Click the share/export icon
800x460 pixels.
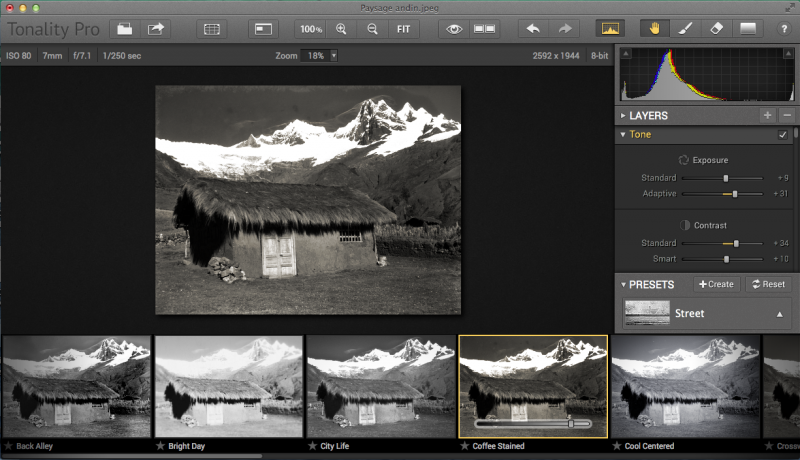[x=156, y=29]
